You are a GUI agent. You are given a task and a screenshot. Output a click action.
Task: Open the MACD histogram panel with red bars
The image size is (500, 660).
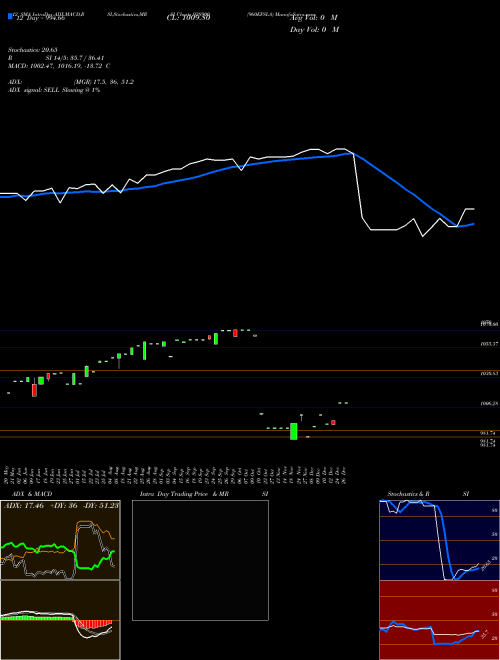60,620
